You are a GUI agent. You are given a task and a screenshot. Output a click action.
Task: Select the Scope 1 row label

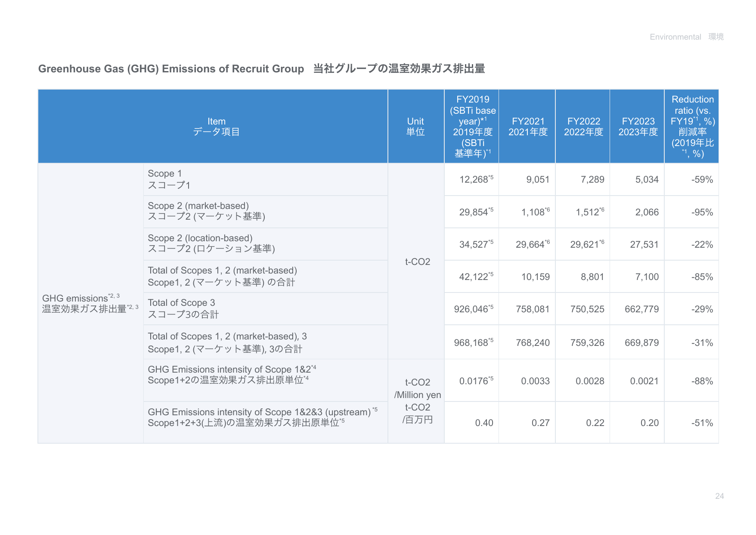(x=265, y=179)
